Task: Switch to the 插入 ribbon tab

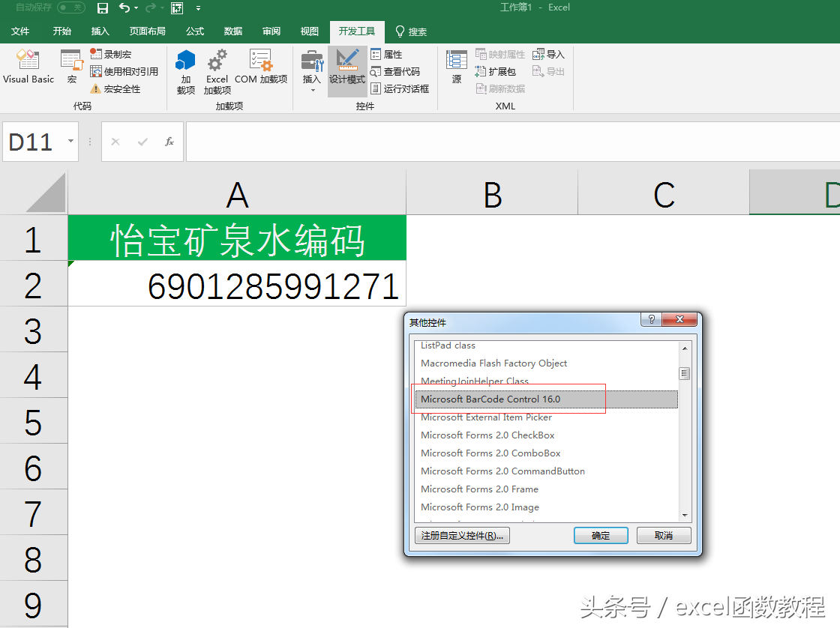Action: pos(100,31)
